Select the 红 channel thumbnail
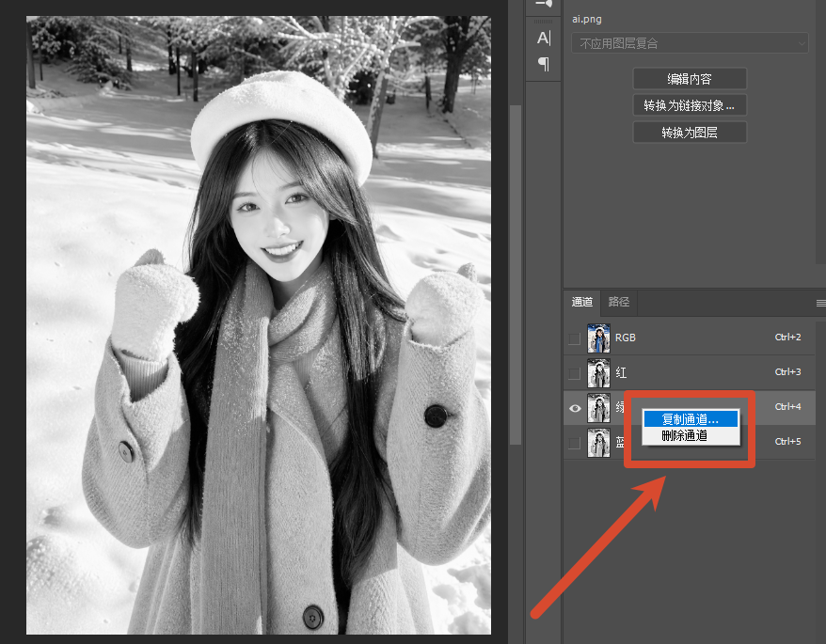This screenshot has width=826, height=644. click(x=599, y=373)
